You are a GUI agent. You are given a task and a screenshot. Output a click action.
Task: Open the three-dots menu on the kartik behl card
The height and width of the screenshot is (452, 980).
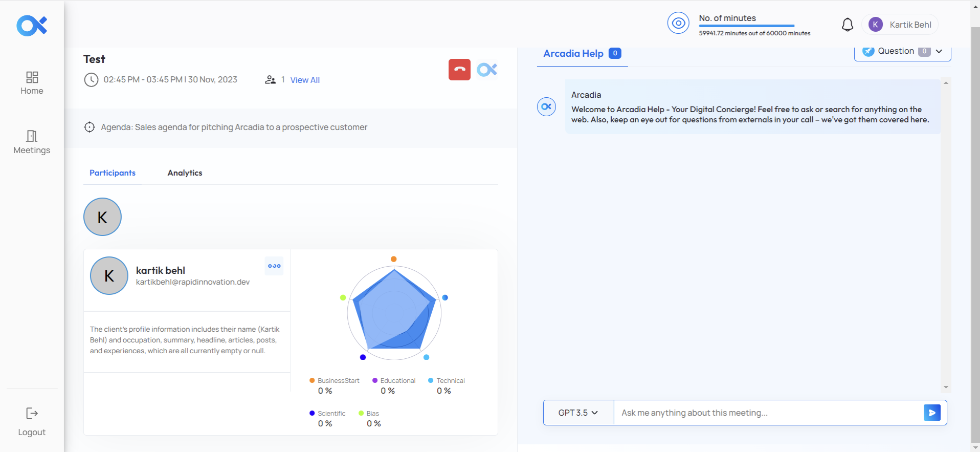(x=274, y=266)
